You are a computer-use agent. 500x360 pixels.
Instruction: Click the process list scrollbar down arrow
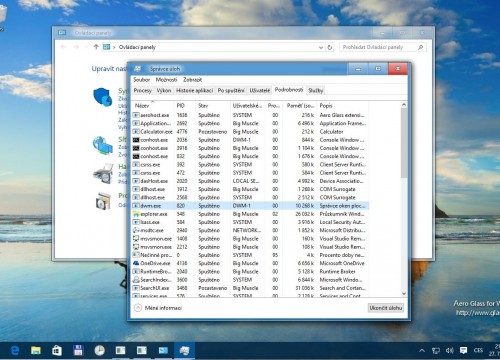[x=404, y=294]
